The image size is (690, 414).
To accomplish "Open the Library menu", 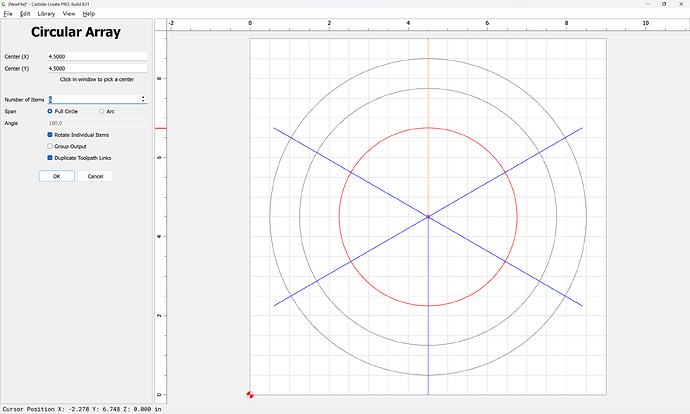I will click(x=46, y=14).
